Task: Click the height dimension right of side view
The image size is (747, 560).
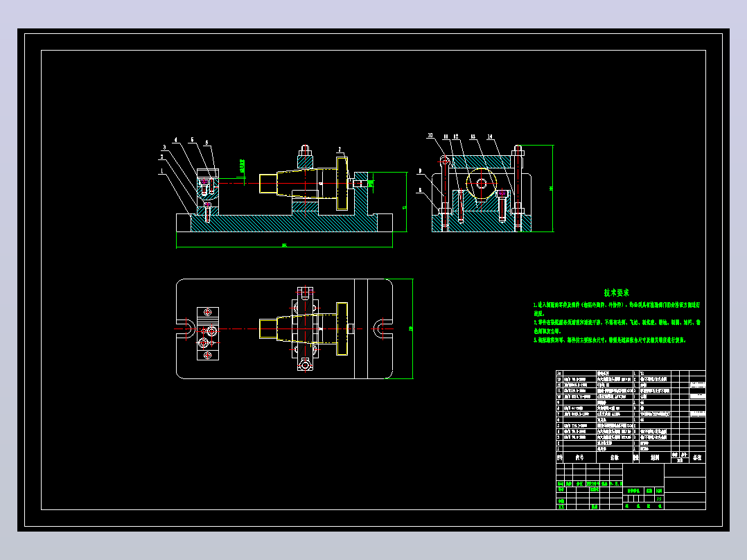Action: pos(552,189)
